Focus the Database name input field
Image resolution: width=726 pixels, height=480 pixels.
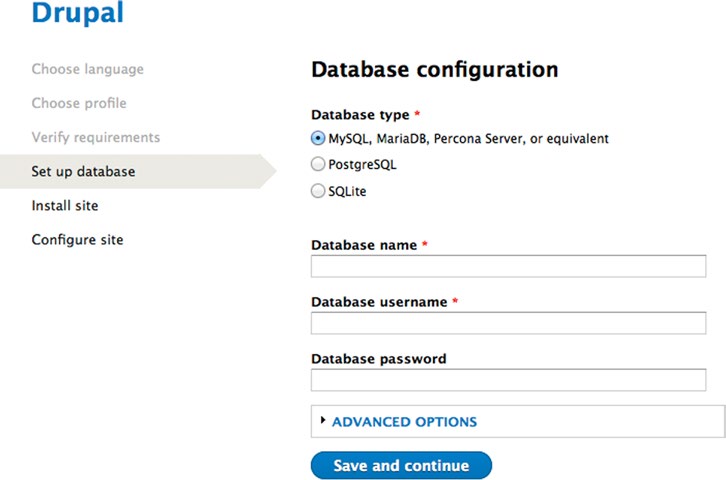[x=508, y=266]
